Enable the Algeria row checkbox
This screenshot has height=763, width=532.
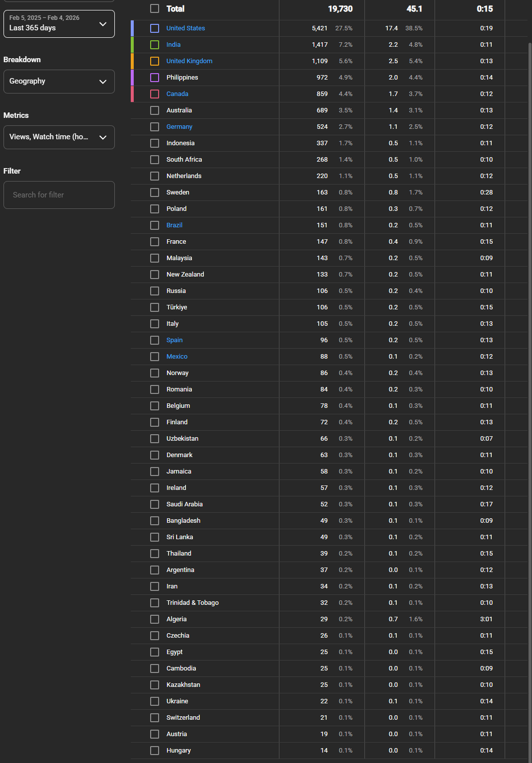tap(155, 619)
